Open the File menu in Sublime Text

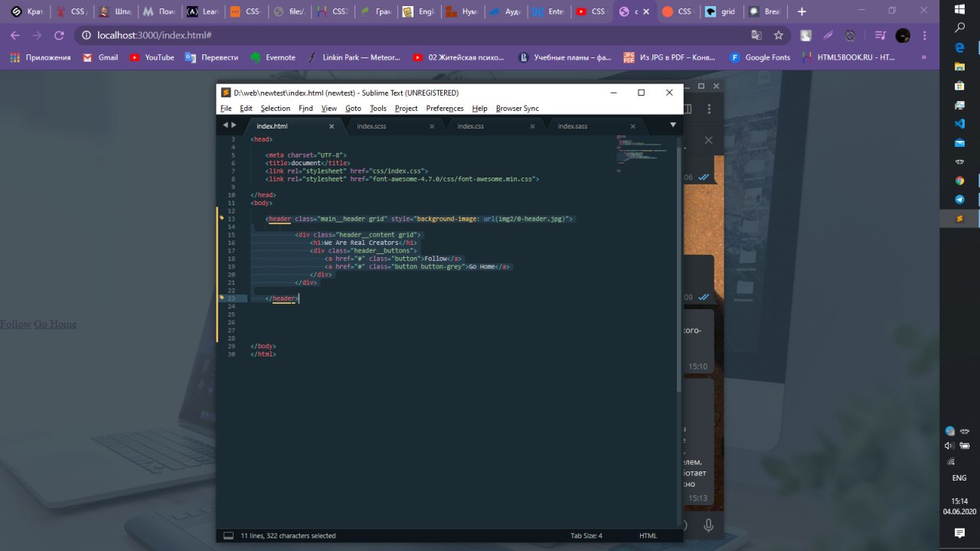click(x=226, y=108)
